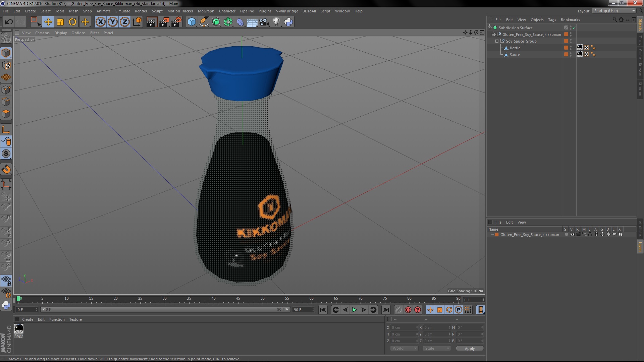Open the V-Ray Bridge menu

(287, 11)
